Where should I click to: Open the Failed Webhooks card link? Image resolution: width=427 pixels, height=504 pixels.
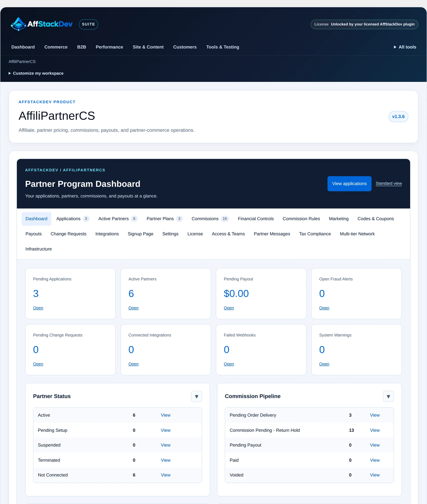[229, 364]
